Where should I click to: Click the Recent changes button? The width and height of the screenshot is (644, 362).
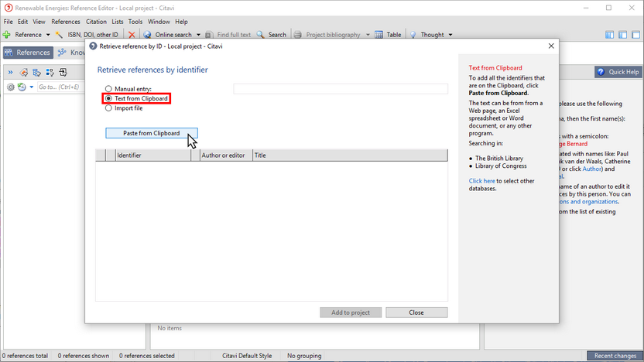(x=615, y=356)
